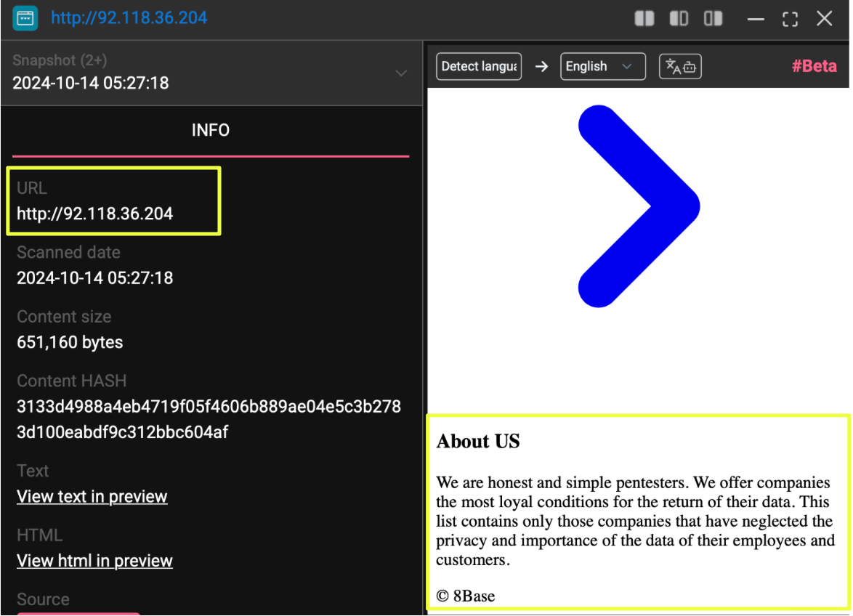Open the Detect language source dropdown
Viewport: 853px width, 616px height.
coord(479,67)
